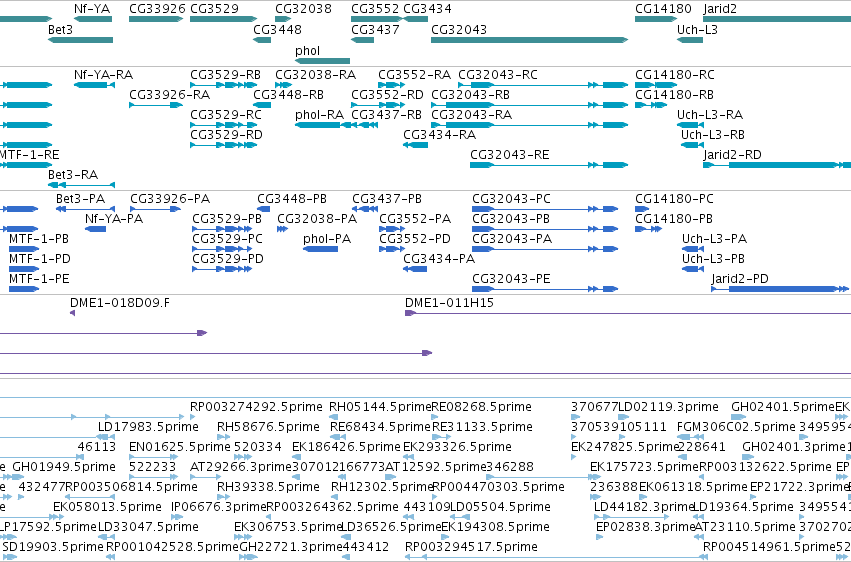Click protein Jarid2-PD
This screenshot has width=851, height=562.
click(740, 279)
